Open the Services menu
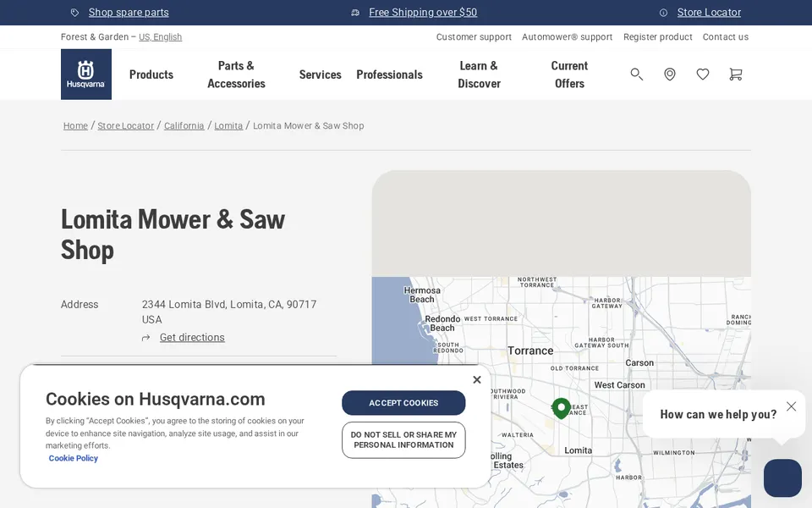This screenshot has width=812, height=508. pyautogui.click(x=320, y=75)
